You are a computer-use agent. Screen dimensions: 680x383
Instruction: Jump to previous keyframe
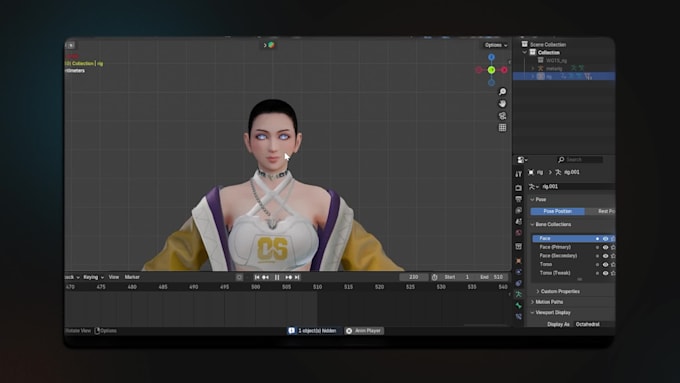coord(265,277)
